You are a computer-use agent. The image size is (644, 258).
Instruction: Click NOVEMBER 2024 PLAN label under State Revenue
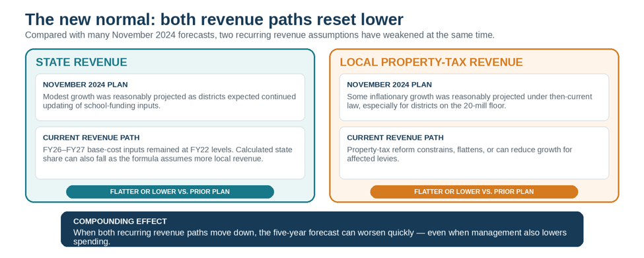pos(85,85)
